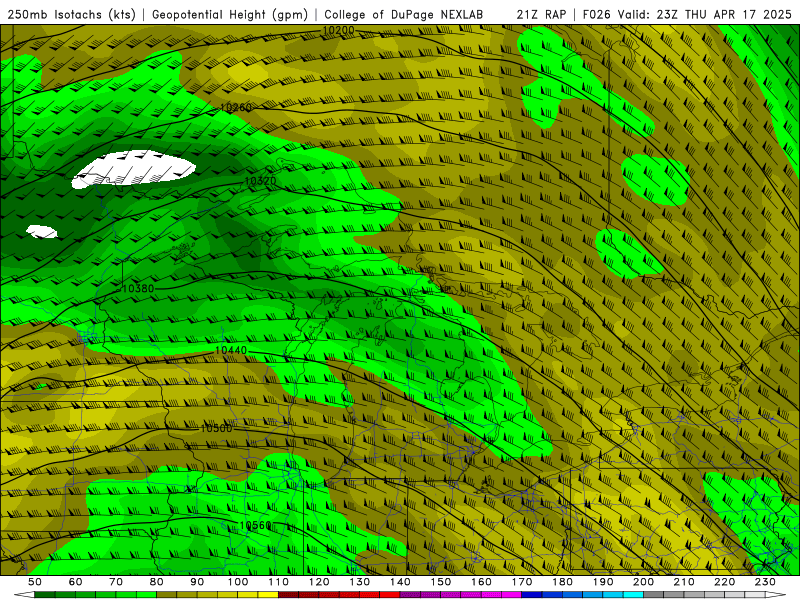
Task: Click the 200 value on the color scale
Action: pos(643,582)
